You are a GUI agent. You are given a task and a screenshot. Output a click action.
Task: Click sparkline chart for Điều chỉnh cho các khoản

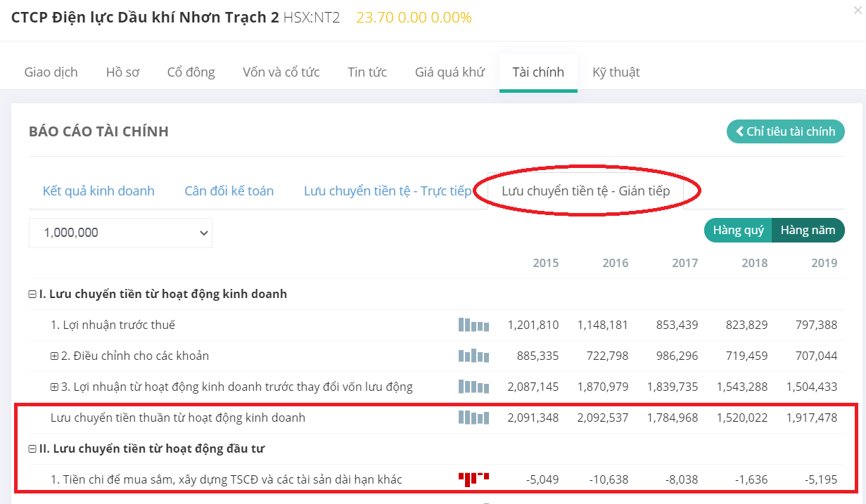[473, 356]
